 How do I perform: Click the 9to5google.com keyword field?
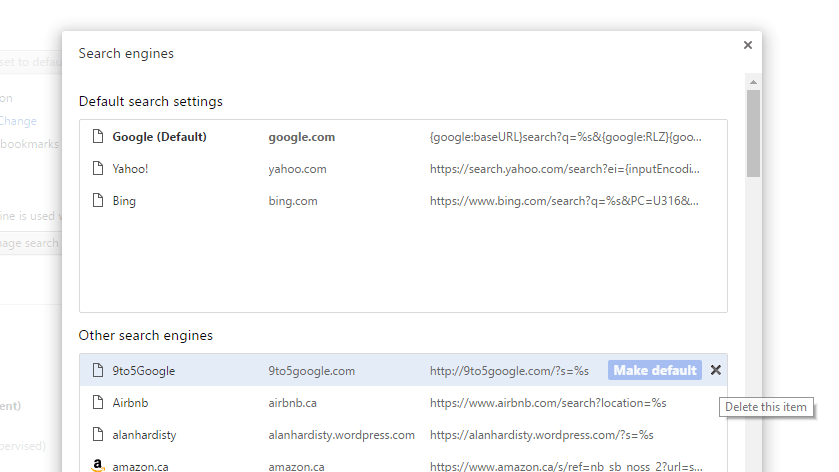(311, 371)
